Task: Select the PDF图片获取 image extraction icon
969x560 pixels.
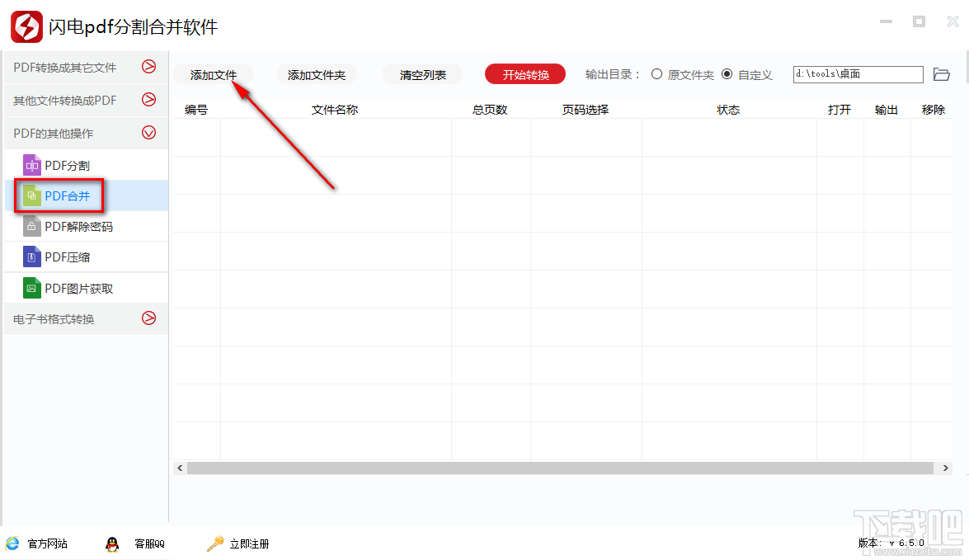Action: coord(31,287)
